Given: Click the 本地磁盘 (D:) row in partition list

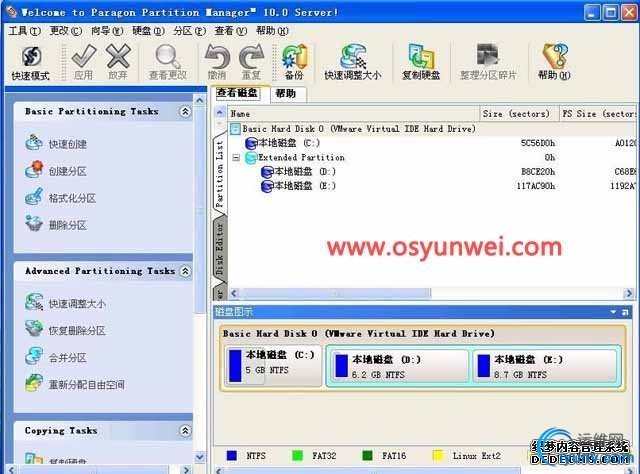Looking at the screenshot, I should 433,172.
